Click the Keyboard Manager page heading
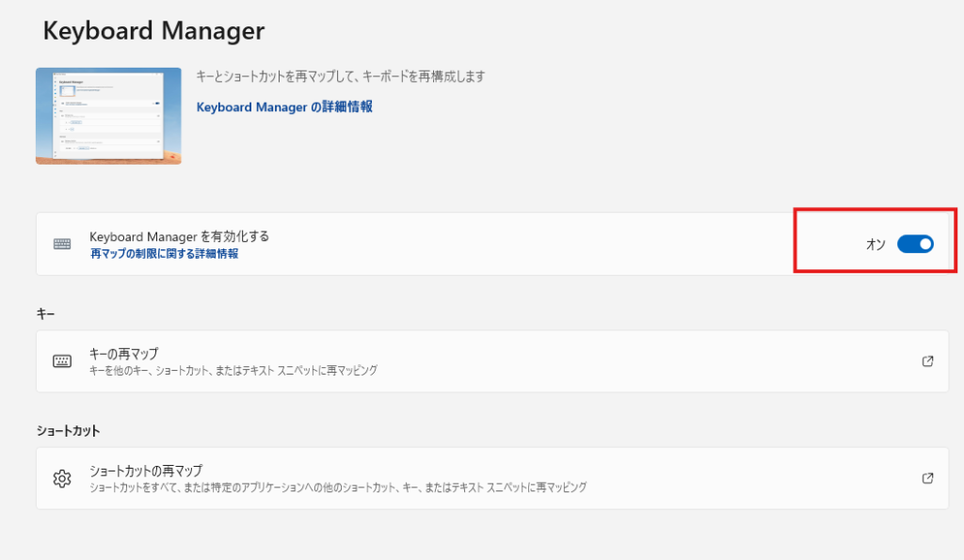 coord(153,31)
